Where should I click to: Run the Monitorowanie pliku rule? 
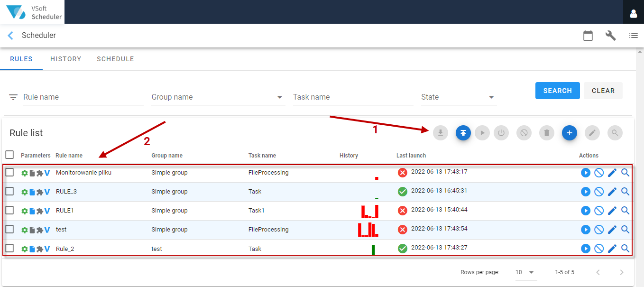click(586, 173)
